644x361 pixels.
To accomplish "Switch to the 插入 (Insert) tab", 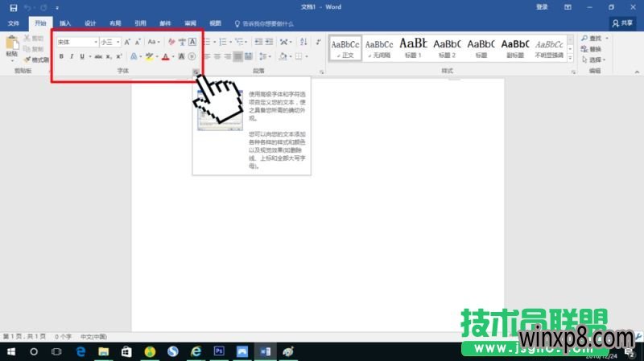I will click(x=65, y=23).
